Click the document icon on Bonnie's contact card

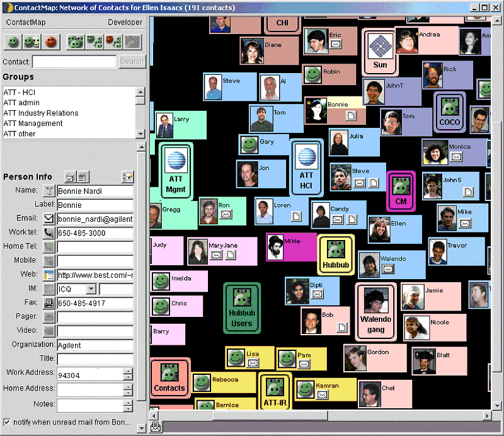pyautogui.click(x=352, y=115)
